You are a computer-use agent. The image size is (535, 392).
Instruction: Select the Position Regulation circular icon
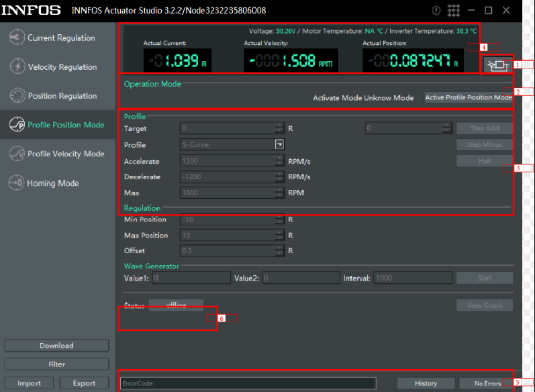coord(17,96)
